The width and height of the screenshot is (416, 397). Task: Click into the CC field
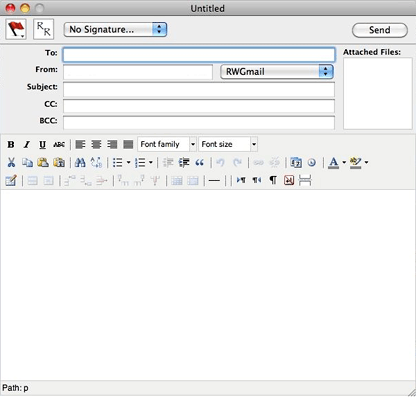199,106
